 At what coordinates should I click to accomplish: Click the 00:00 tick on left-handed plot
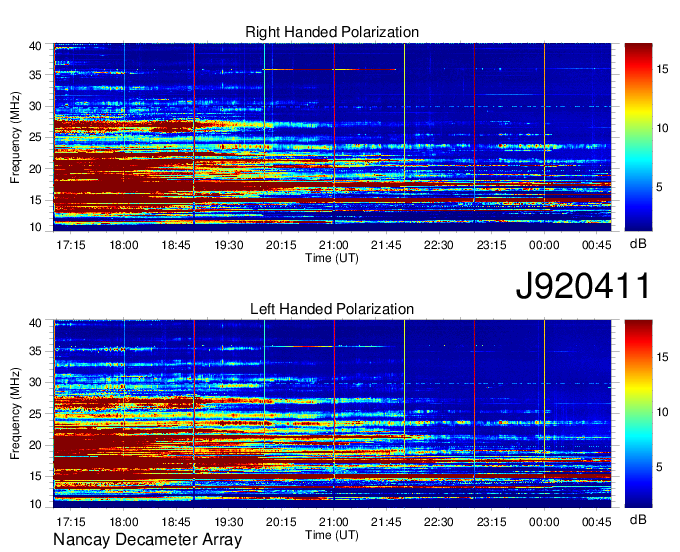[x=544, y=522]
